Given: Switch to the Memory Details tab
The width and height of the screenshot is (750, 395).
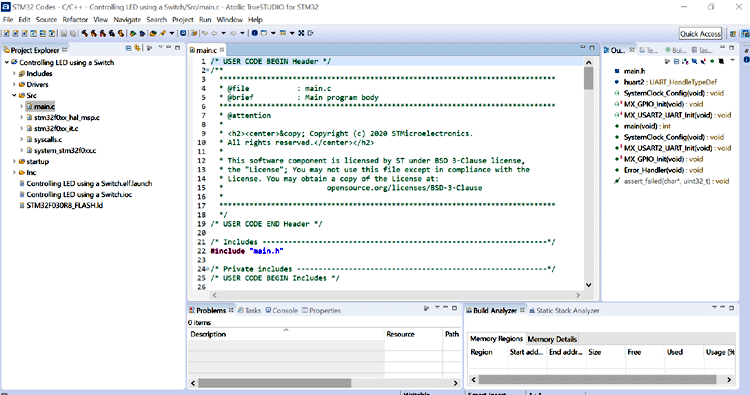Looking at the screenshot, I should pos(552,339).
